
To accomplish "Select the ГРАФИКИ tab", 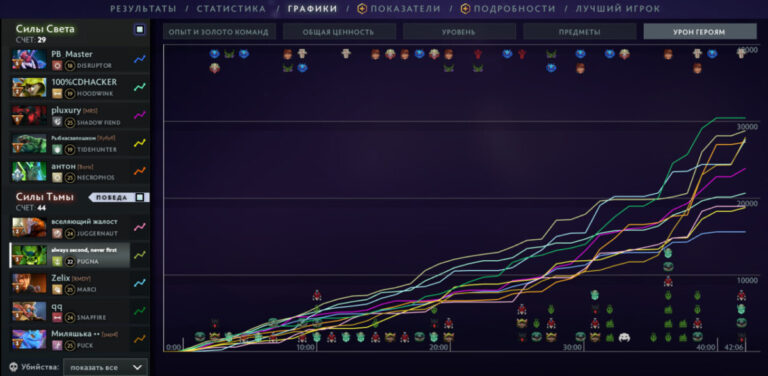I will (312, 9).
